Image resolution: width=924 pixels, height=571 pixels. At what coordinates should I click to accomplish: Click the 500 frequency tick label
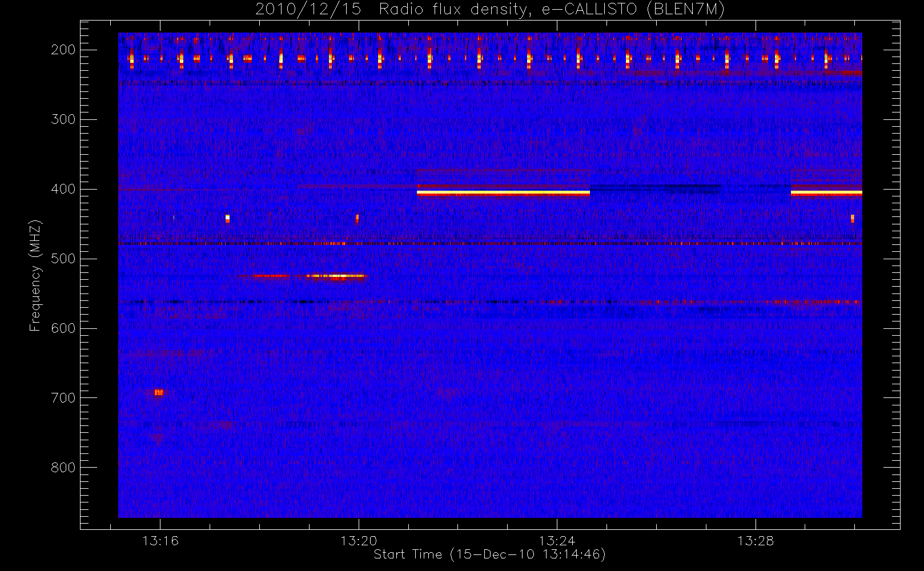(x=63, y=259)
